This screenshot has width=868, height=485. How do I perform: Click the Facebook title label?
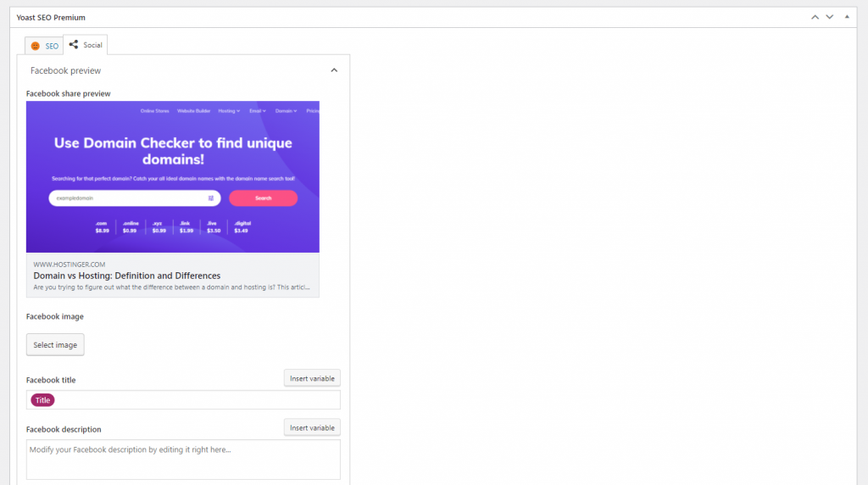click(51, 380)
